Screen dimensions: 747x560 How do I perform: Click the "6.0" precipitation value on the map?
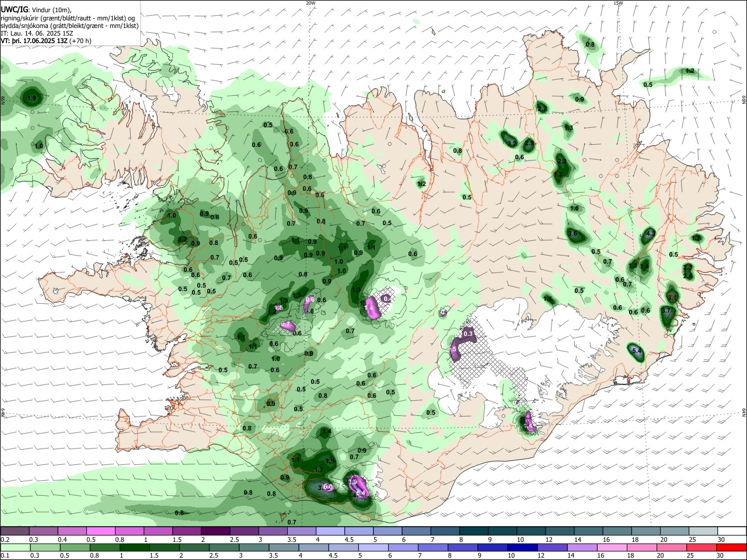(327, 487)
